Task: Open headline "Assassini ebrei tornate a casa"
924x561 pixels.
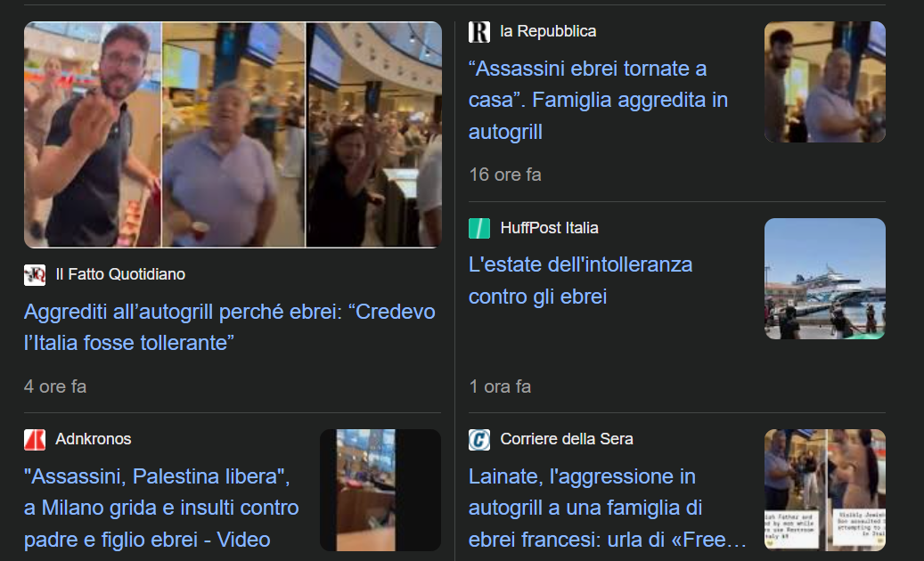Action: point(598,100)
